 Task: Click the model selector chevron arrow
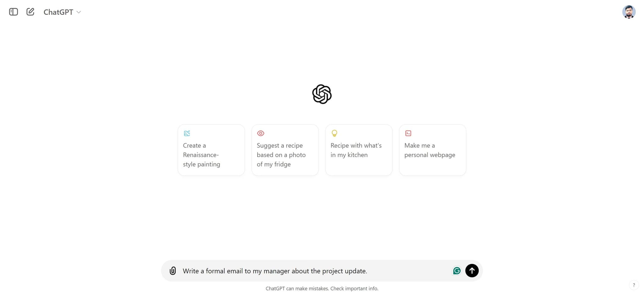coord(79,12)
